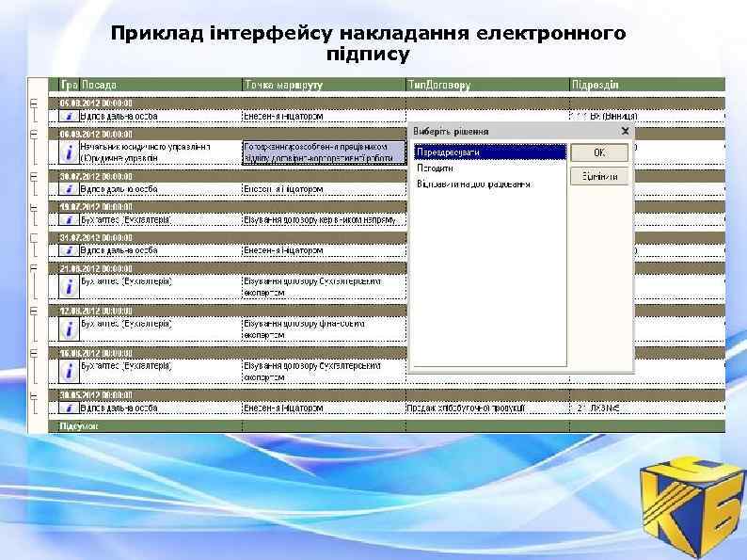Select the 31.07.2012 00:00:00 group header
747x560 pixels.
(x=228, y=237)
